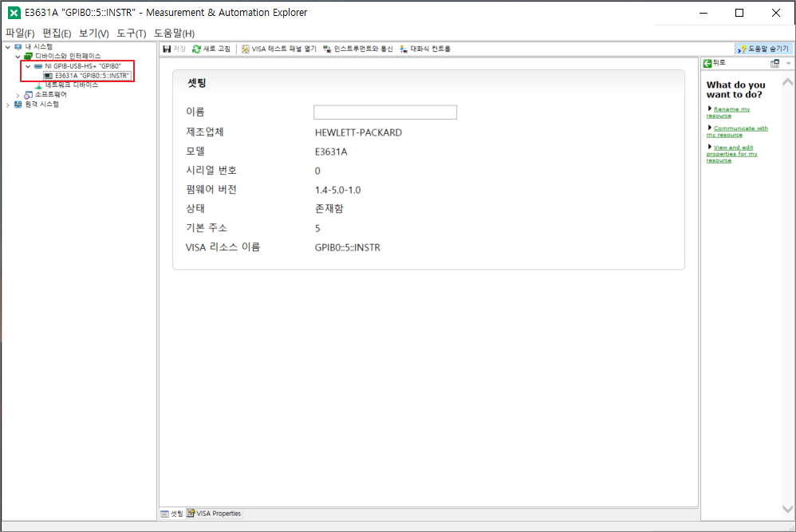Switch to the VISA Properties tab

pos(213,513)
